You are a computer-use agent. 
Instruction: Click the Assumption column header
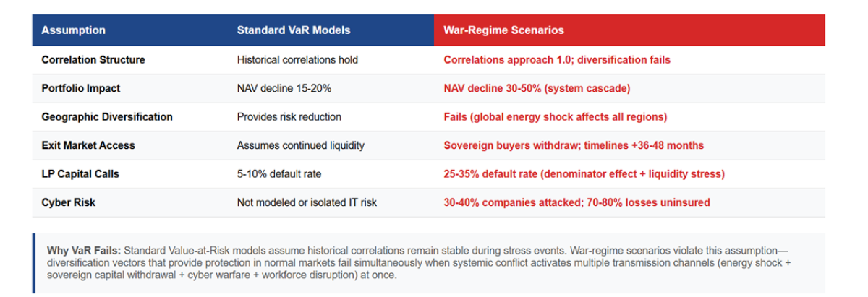click(x=73, y=30)
